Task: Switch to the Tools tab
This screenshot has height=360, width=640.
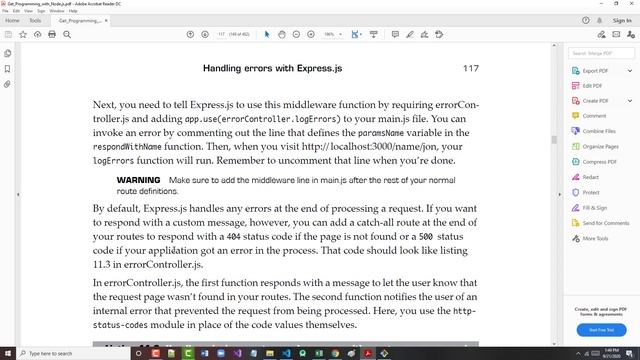Action: point(35,20)
